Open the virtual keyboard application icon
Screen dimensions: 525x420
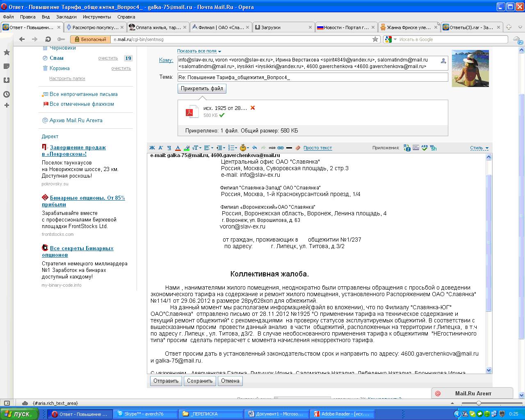pyautogui.click(x=416, y=148)
